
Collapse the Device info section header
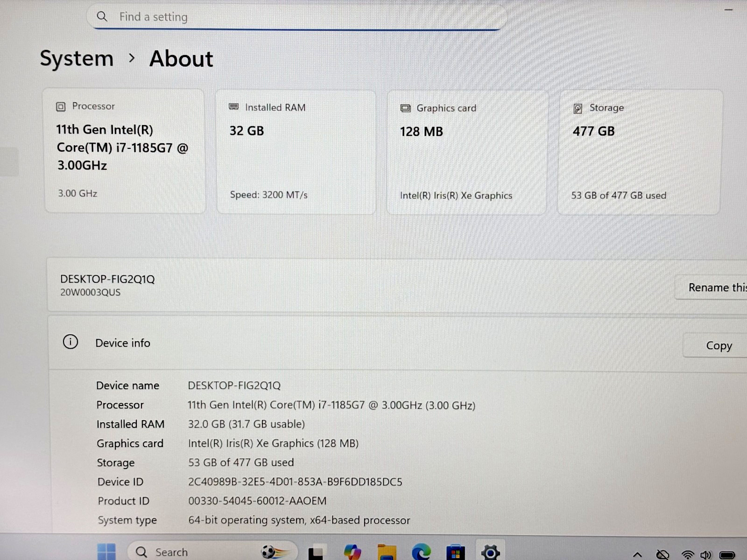[x=397, y=343]
